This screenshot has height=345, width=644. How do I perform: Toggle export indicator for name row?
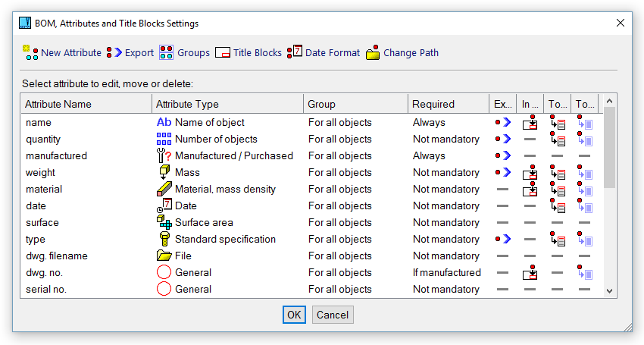(x=502, y=122)
